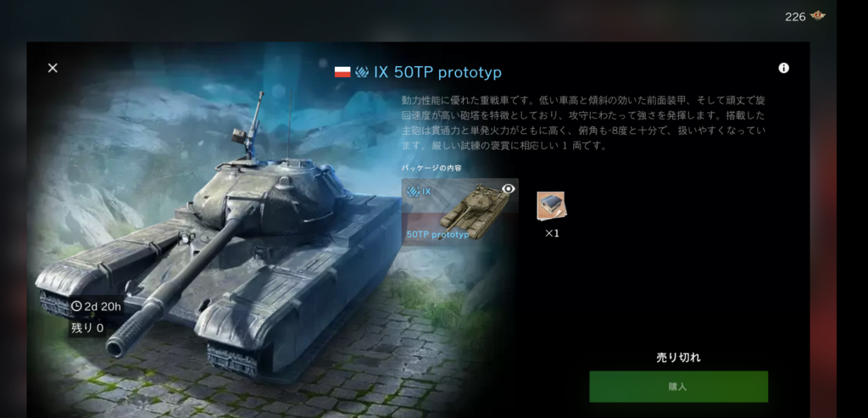Select the 50TP prototyp package card thumbnail
Viewport: 868px width, 418px height.
(x=460, y=212)
